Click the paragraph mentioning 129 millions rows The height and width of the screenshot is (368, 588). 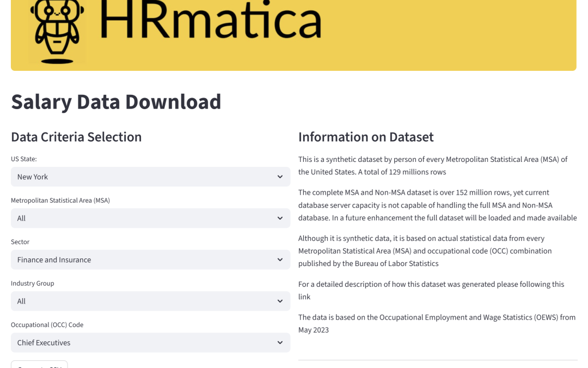(x=433, y=166)
